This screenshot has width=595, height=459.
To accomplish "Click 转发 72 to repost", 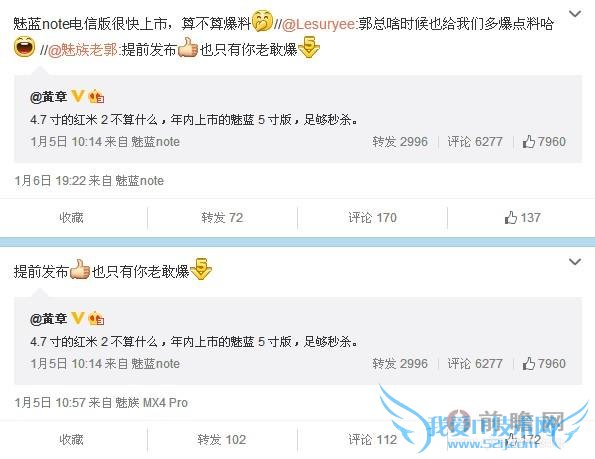I will (x=222, y=218).
